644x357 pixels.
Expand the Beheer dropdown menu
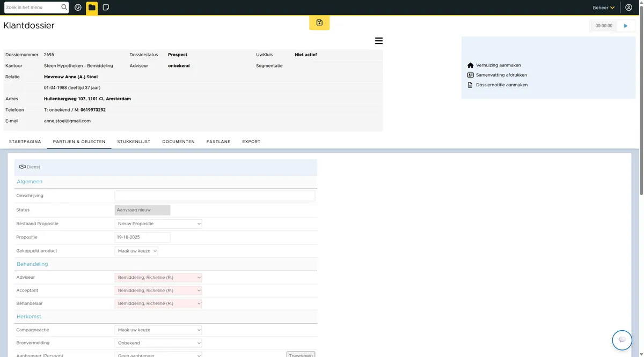point(604,8)
